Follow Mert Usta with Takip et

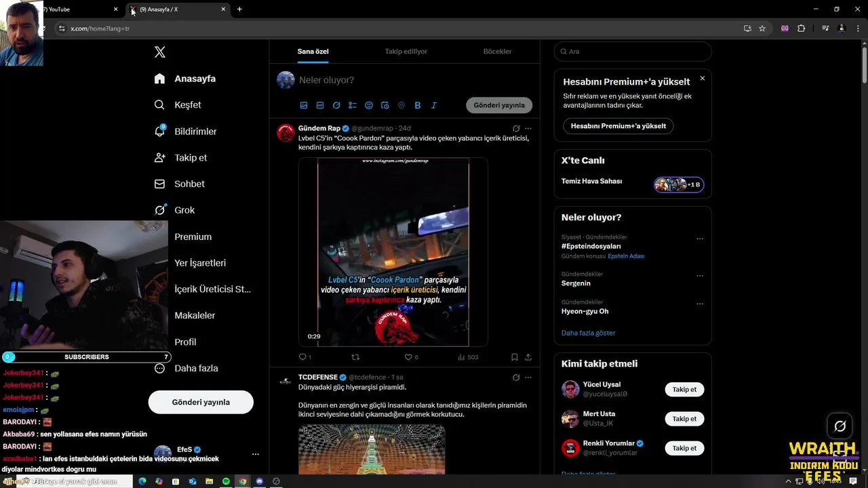pos(684,419)
